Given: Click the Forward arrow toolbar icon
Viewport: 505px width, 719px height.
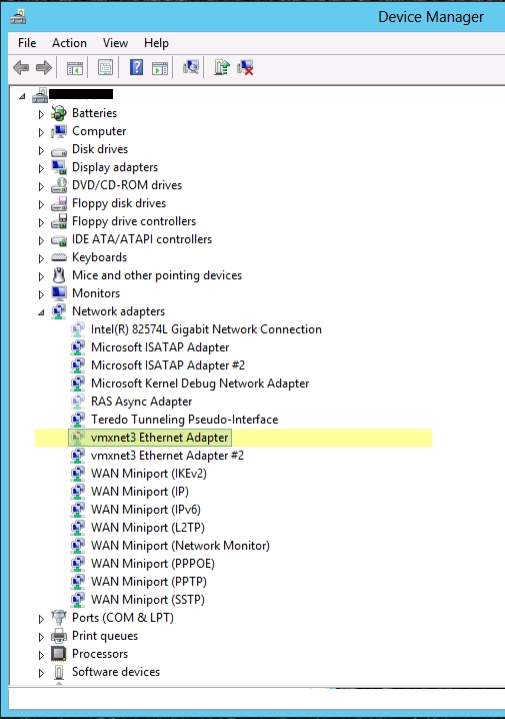Looking at the screenshot, I should tap(44, 68).
